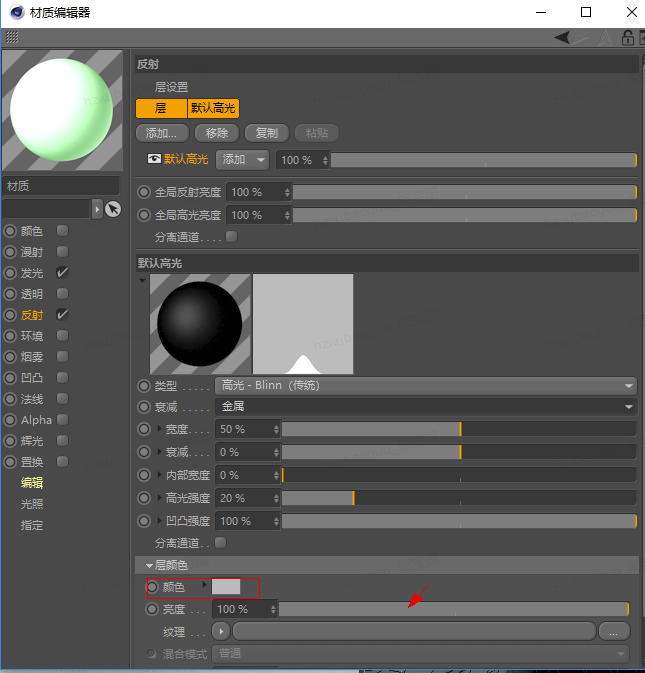This screenshot has width=645, height=673.
Task: Click the ... browse button for 纹理
Action: click(x=614, y=631)
